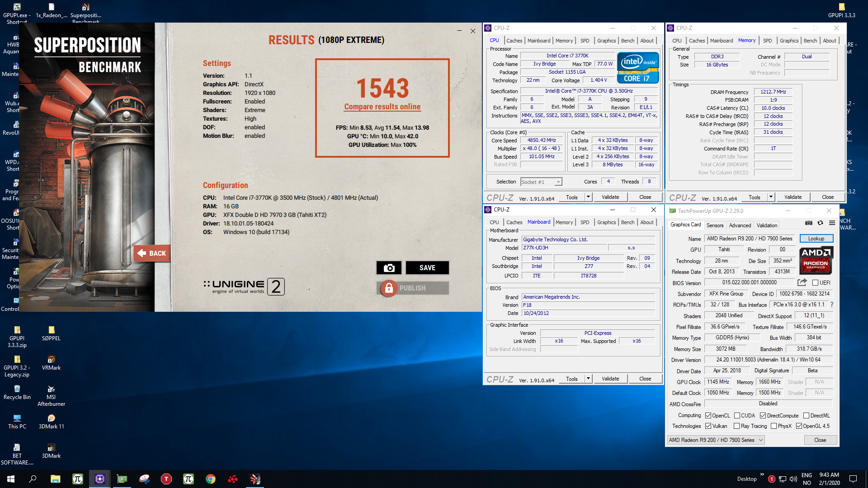Click the GPU-Z device name field
The image size is (868, 488).
(x=750, y=239)
